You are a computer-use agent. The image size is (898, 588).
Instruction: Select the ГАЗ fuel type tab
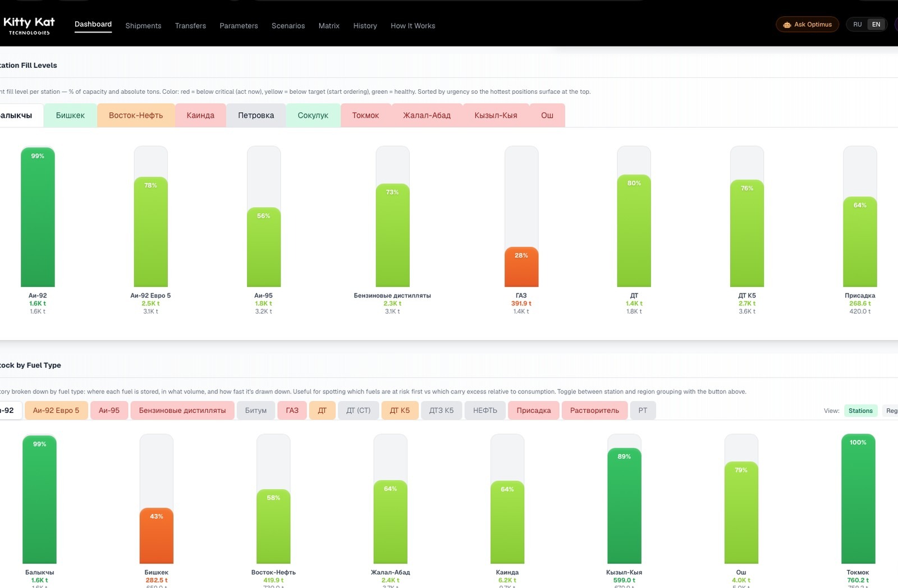(x=292, y=411)
